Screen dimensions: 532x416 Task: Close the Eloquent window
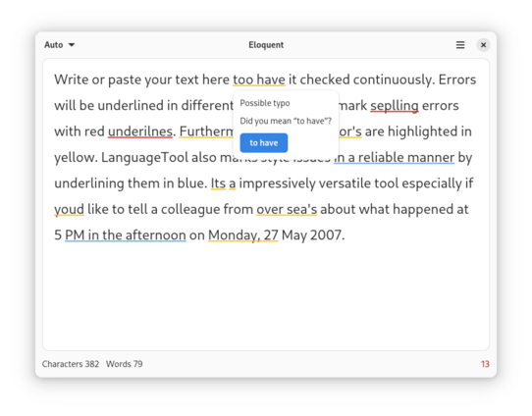click(483, 45)
